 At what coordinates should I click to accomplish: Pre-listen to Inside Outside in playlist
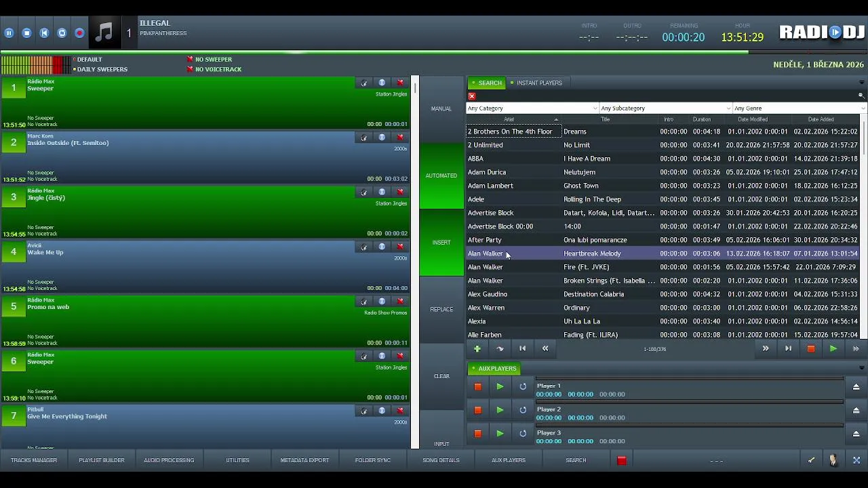[x=364, y=138]
